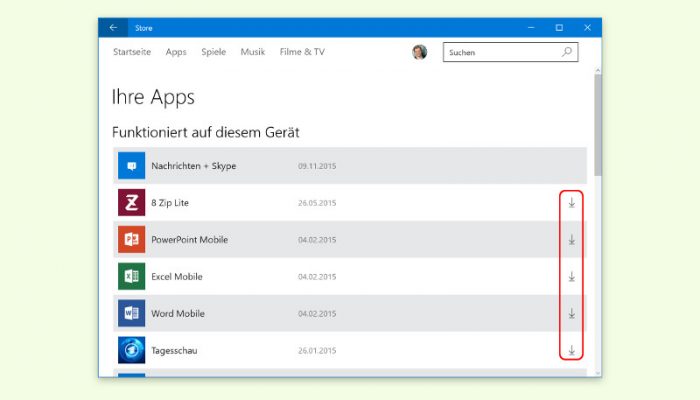Click the 8 Zip Lite app icon
Image resolution: width=700 pixels, height=400 pixels.
coord(131,203)
